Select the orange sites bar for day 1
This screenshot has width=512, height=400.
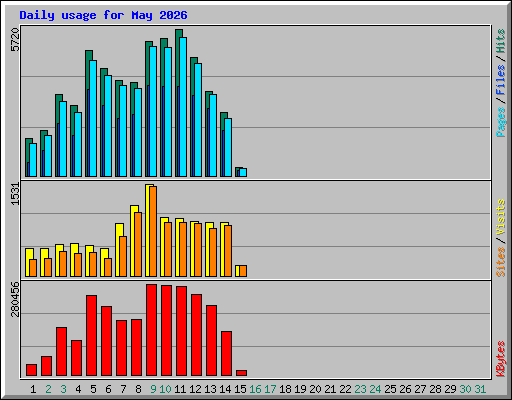(x=33, y=268)
